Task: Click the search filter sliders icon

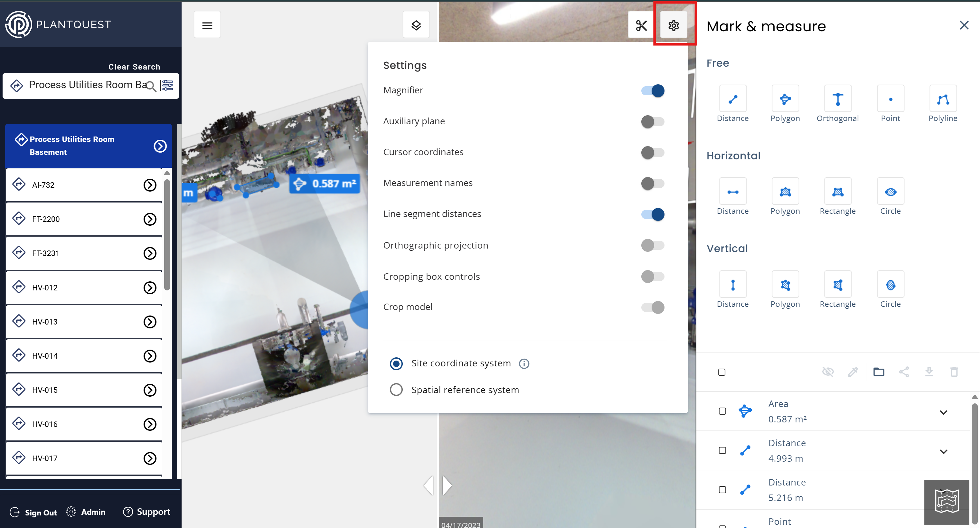Action: pos(167,86)
